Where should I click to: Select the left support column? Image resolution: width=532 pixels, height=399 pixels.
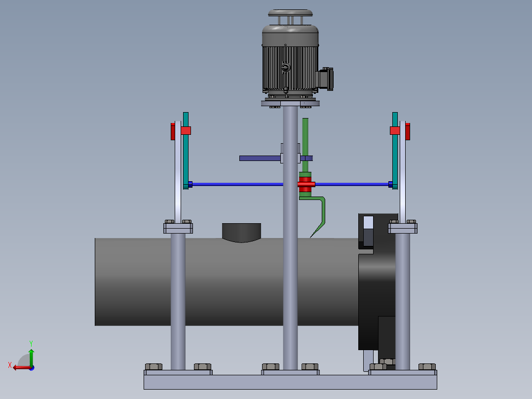tap(178, 302)
